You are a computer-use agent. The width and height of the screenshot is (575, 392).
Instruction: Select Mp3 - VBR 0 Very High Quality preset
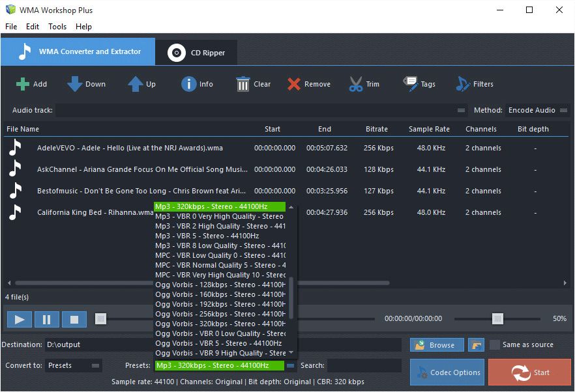(x=220, y=217)
